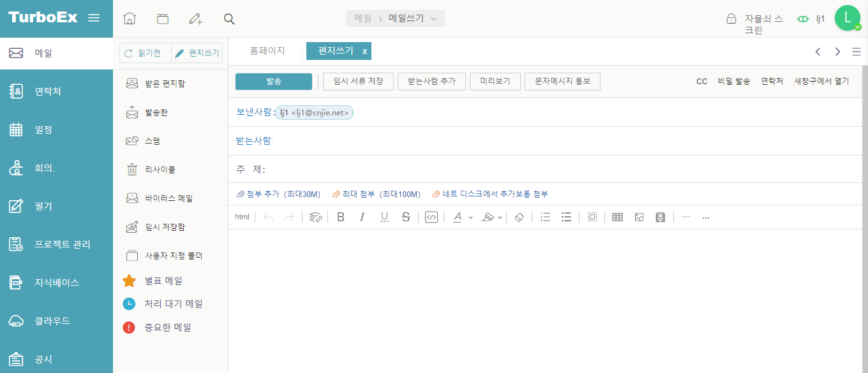Expand the highlight color dropdown arrow
The image size is (868, 373).
[500, 217]
